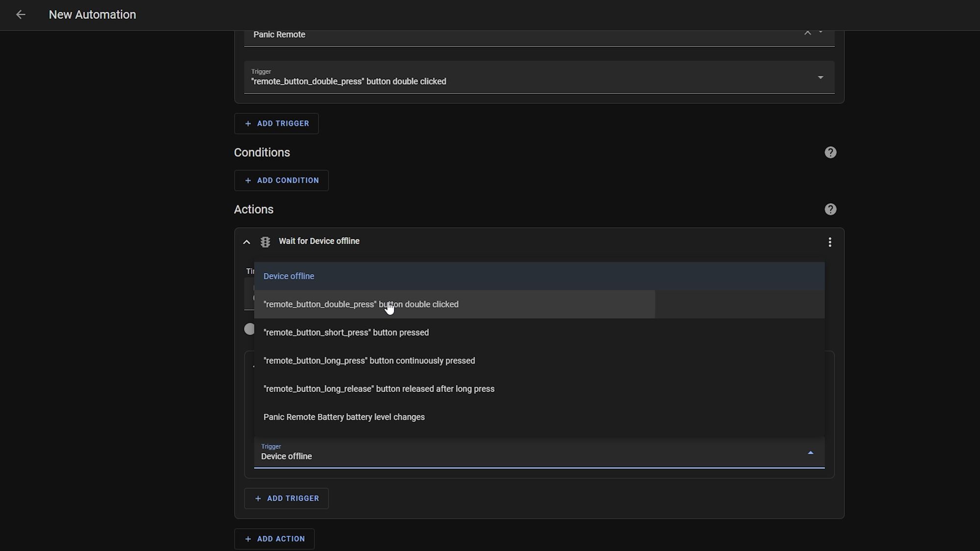Click the back navigation arrow icon
Viewport: 980px width, 551px height.
[20, 14]
